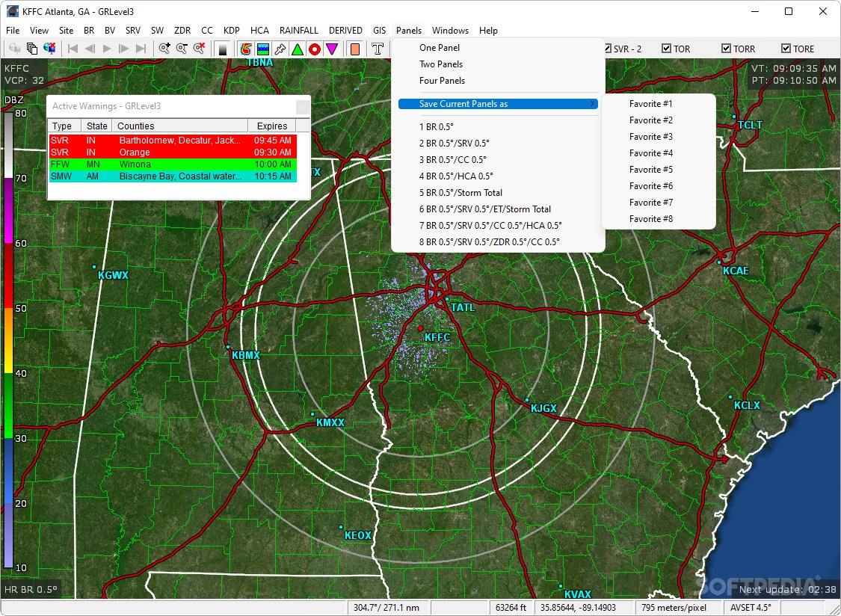This screenshot has width=841, height=616.
Task: Select the SVR Orange warning row
Action: coord(173,153)
